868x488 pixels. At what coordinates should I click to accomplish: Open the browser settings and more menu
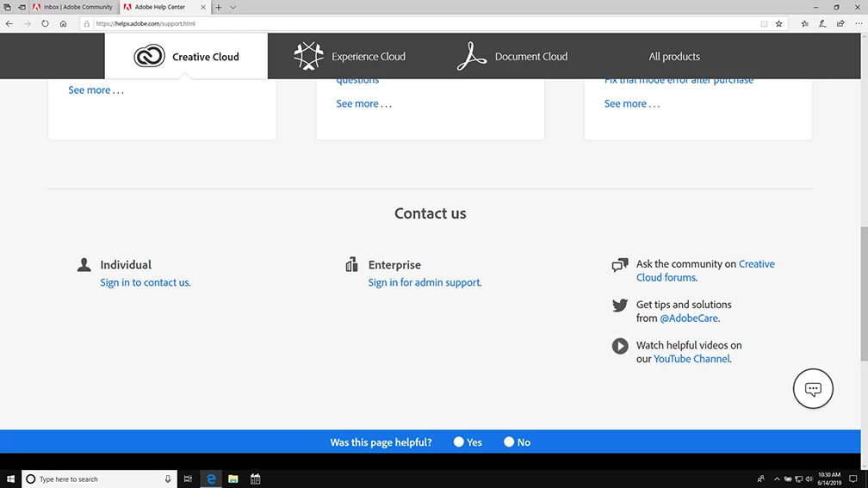pyautogui.click(x=859, y=24)
